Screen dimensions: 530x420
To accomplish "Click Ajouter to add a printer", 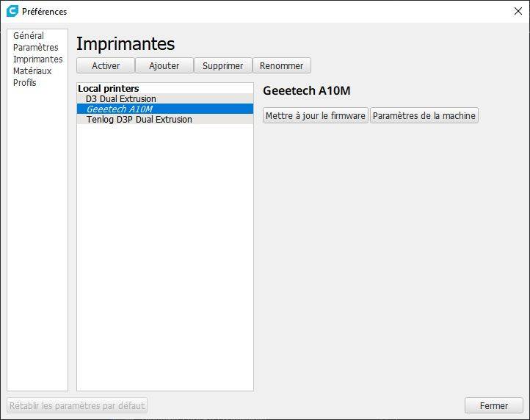I will (164, 65).
